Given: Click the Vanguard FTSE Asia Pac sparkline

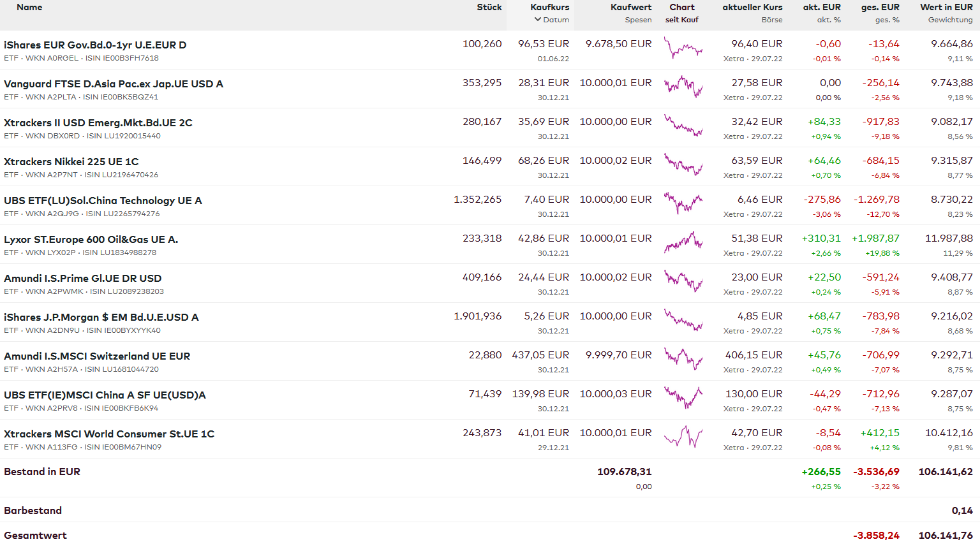Looking at the screenshot, I should 683,87.
